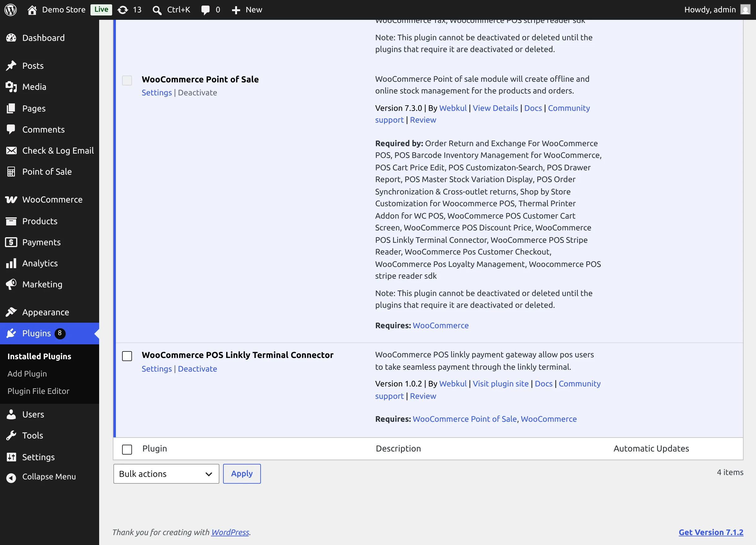The width and height of the screenshot is (756, 545).
Task: Click the admin avatar icon
Action: pyautogui.click(x=745, y=9)
